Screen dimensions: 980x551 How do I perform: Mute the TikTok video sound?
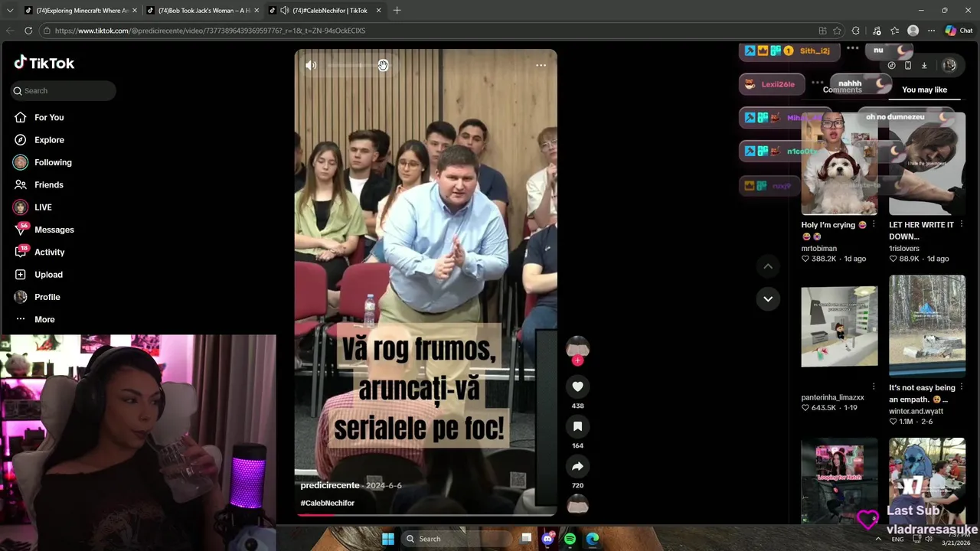coord(311,66)
